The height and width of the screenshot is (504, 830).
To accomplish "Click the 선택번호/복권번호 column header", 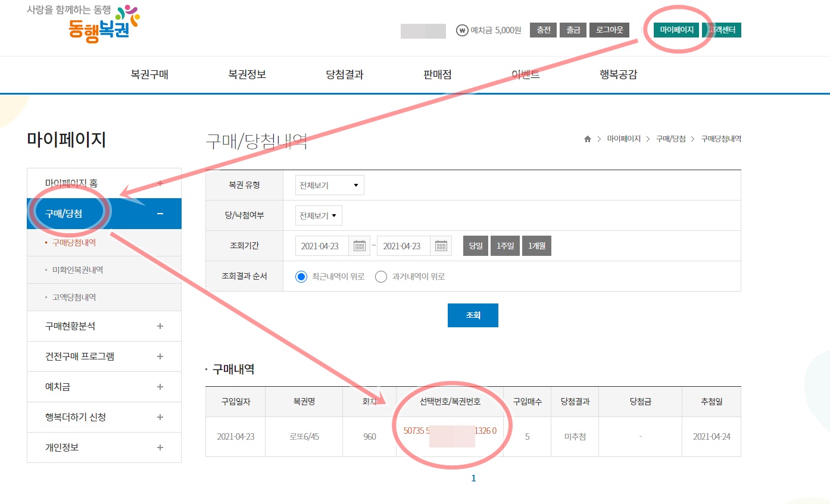I will point(450,402).
